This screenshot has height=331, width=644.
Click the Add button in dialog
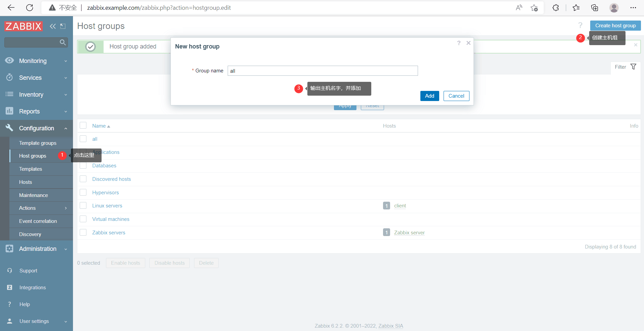pyautogui.click(x=429, y=96)
